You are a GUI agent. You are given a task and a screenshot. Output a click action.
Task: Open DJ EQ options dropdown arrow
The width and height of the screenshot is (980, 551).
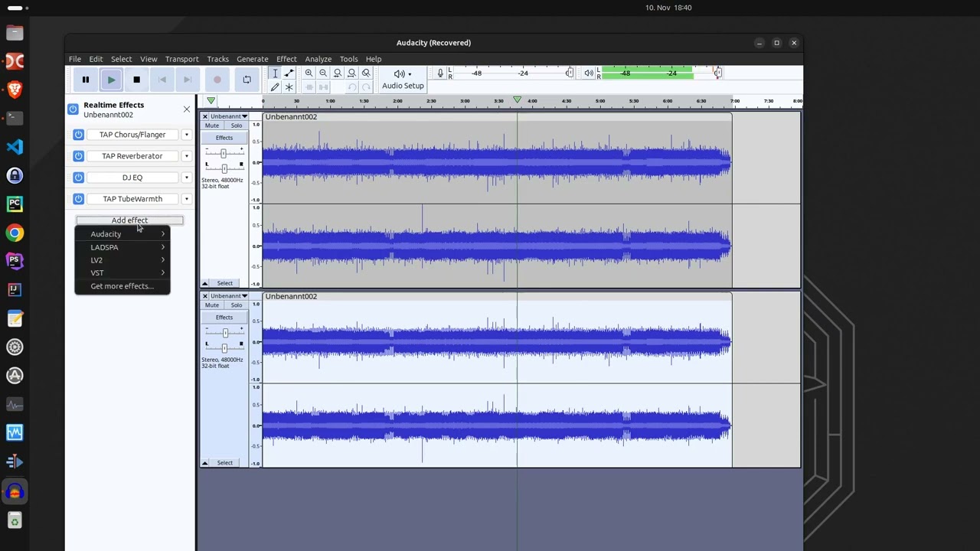pos(186,178)
